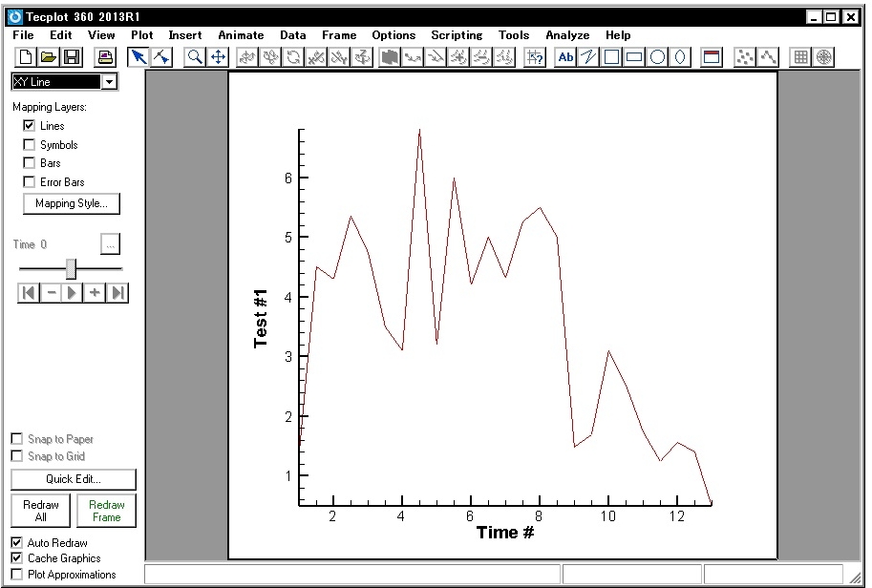Activate the Translate move tool
The image size is (872, 588).
click(218, 56)
